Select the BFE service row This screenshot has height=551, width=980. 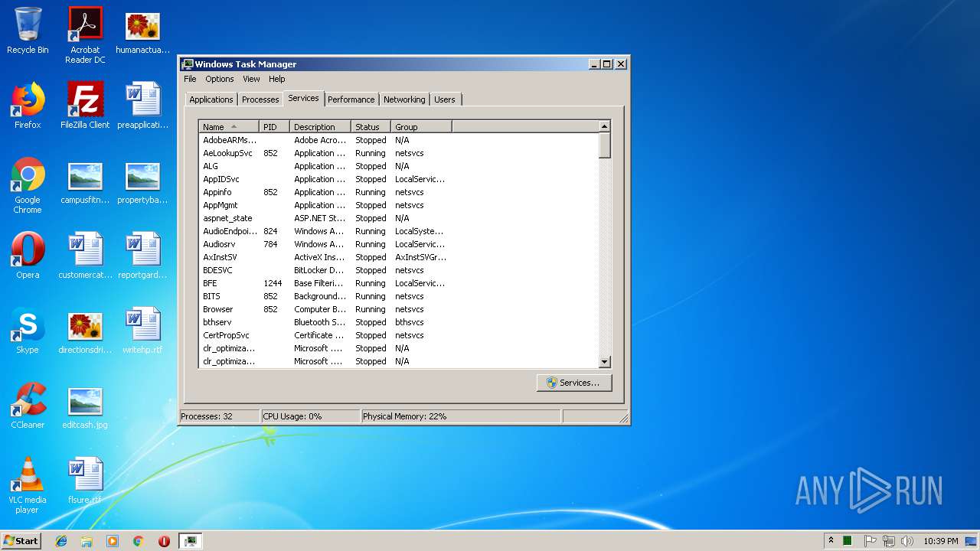[398, 283]
